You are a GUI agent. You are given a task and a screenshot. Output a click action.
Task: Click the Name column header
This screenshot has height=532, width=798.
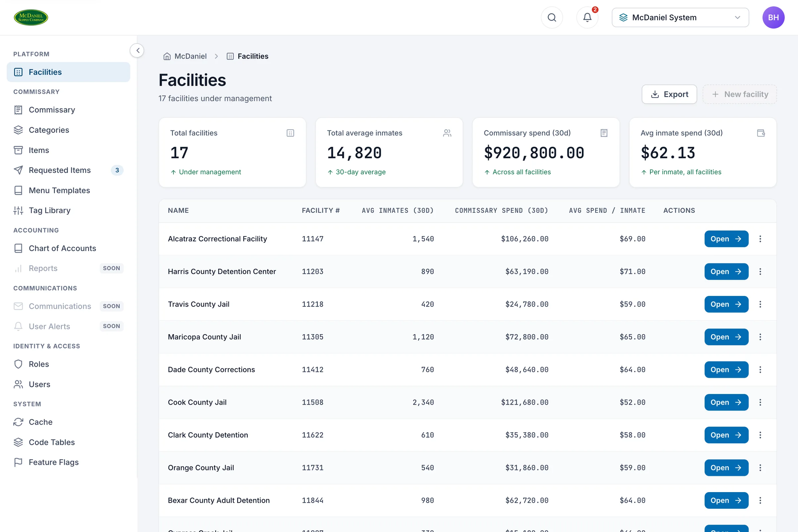pos(178,210)
